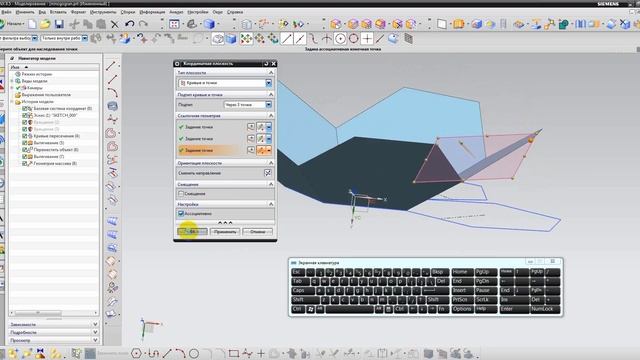The width and height of the screenshot is (640, 360).
Task: Click the rectangle tool icon in bottom toolbar
Action: pos(233,353)
